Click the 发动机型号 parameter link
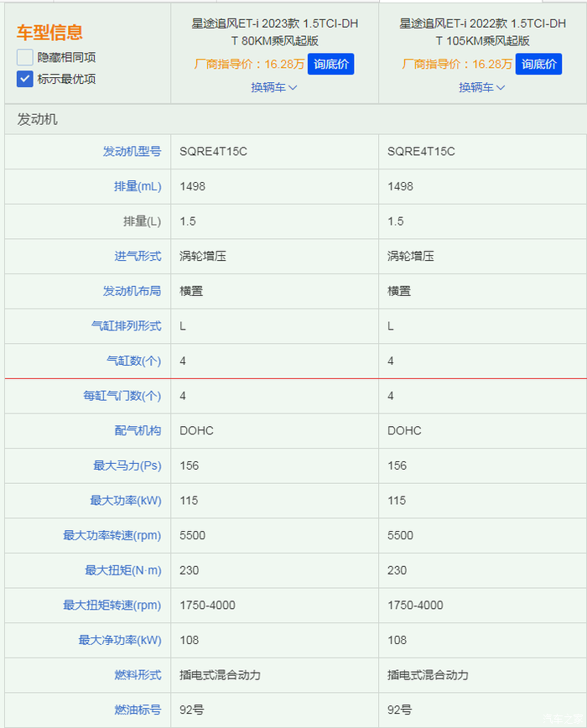 [x=132, y=151]
